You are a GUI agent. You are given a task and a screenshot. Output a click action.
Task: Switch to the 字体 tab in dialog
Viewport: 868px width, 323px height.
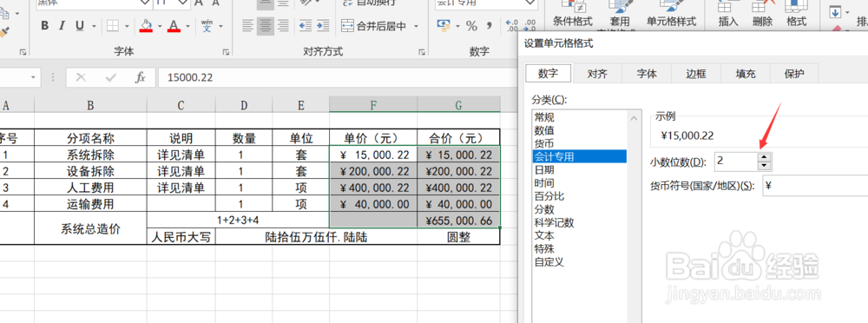647,73
